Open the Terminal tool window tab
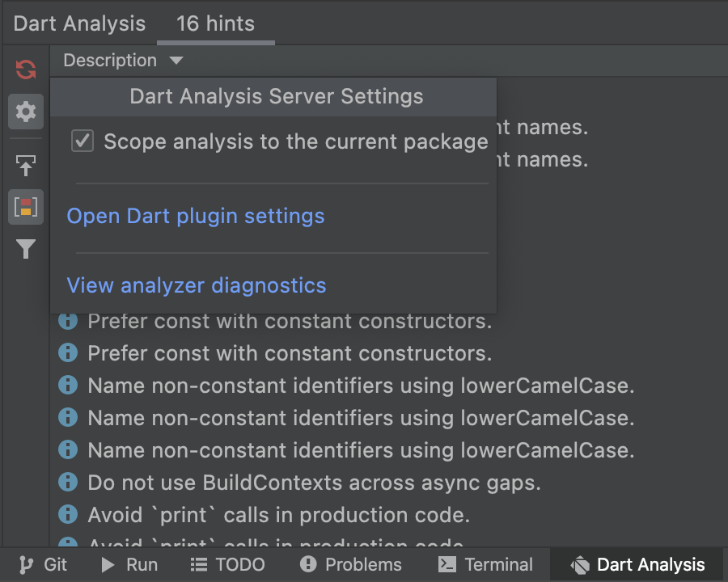 [485, 565]
